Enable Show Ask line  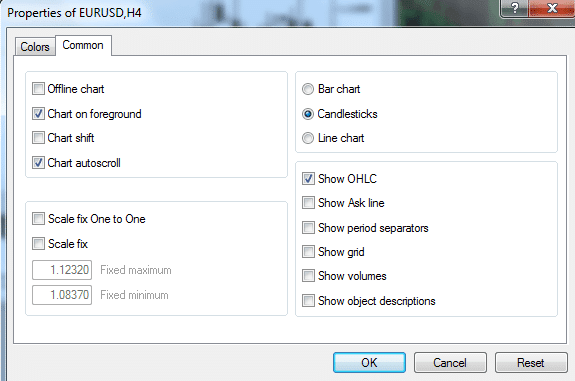tap(308, 203)
